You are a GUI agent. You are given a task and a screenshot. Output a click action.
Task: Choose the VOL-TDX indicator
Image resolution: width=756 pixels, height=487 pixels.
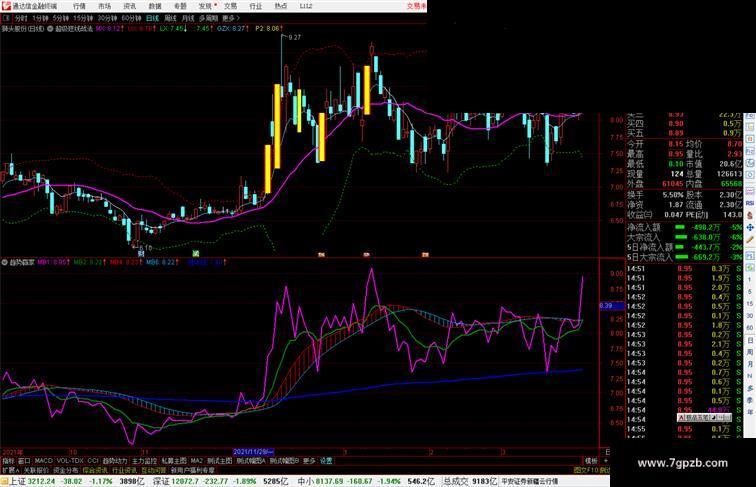pos(70,461)
